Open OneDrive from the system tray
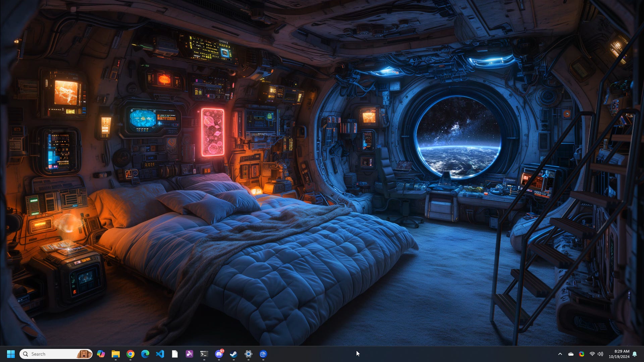Image resolution: width=644 pixels, height=362 pixels. [x=571, y=354]
